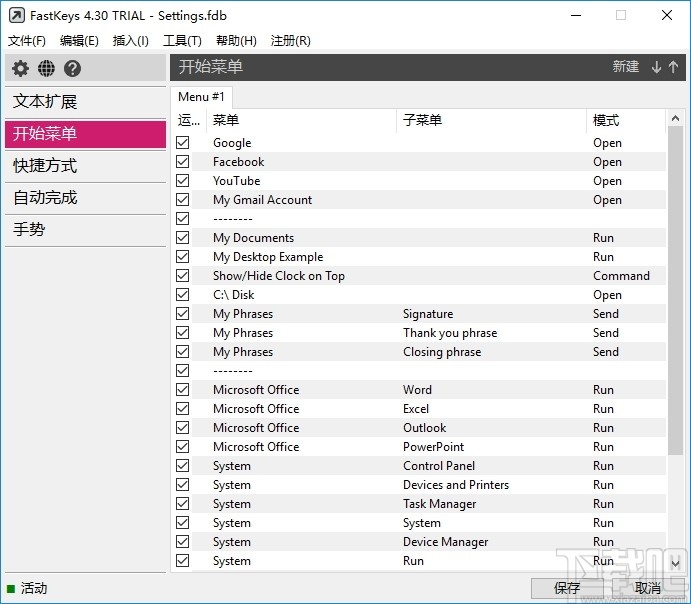Toggle the Task Manager row checkbox
This screenshot has width=691, height=604.
point(182,503)
